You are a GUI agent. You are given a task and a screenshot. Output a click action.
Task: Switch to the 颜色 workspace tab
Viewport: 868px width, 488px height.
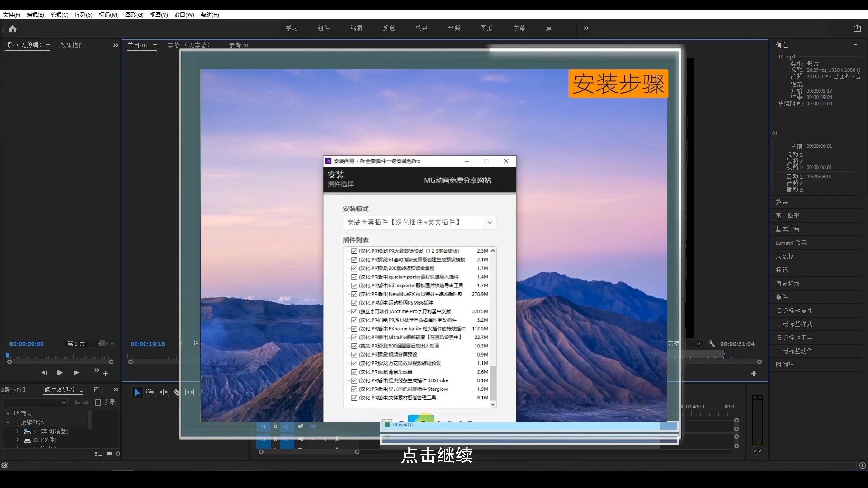(389, 28)
